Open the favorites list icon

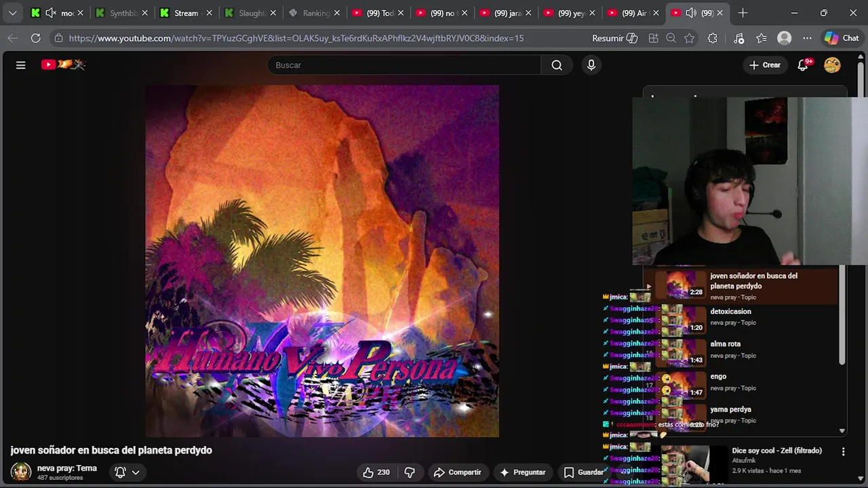[762, 38]
